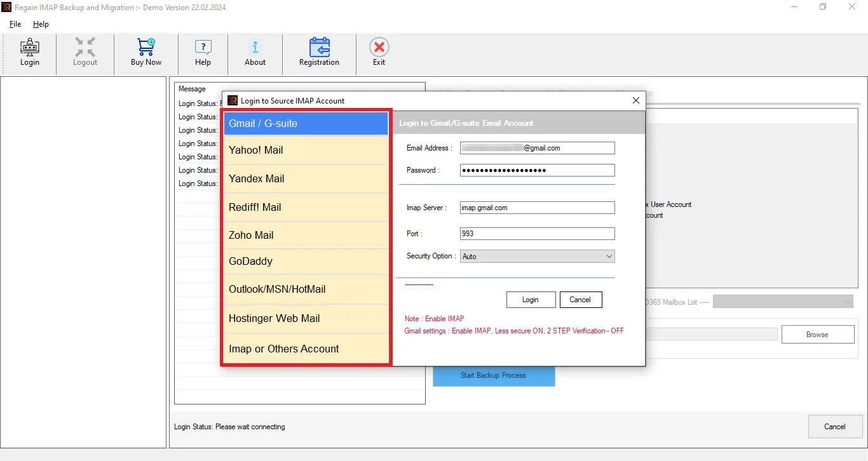Click the Cancel button in login dialog
The image size is (868, 461).
point(581,300)
